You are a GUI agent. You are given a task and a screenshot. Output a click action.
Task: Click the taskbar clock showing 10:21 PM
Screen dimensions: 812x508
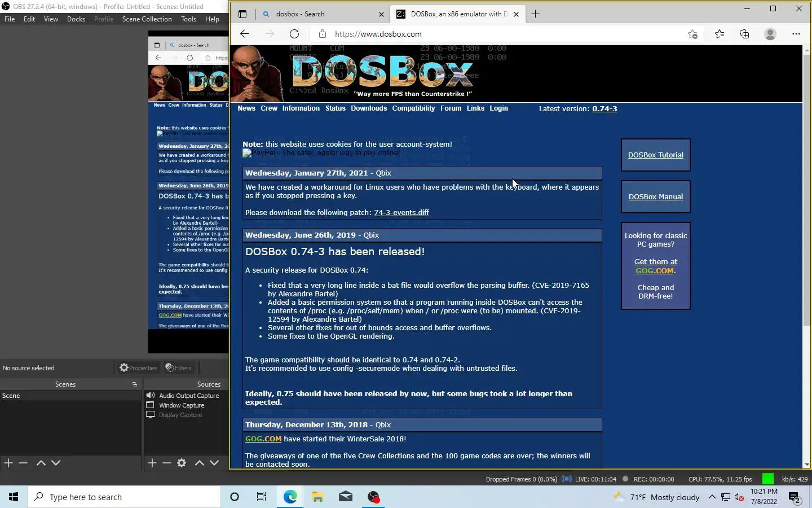764,497
